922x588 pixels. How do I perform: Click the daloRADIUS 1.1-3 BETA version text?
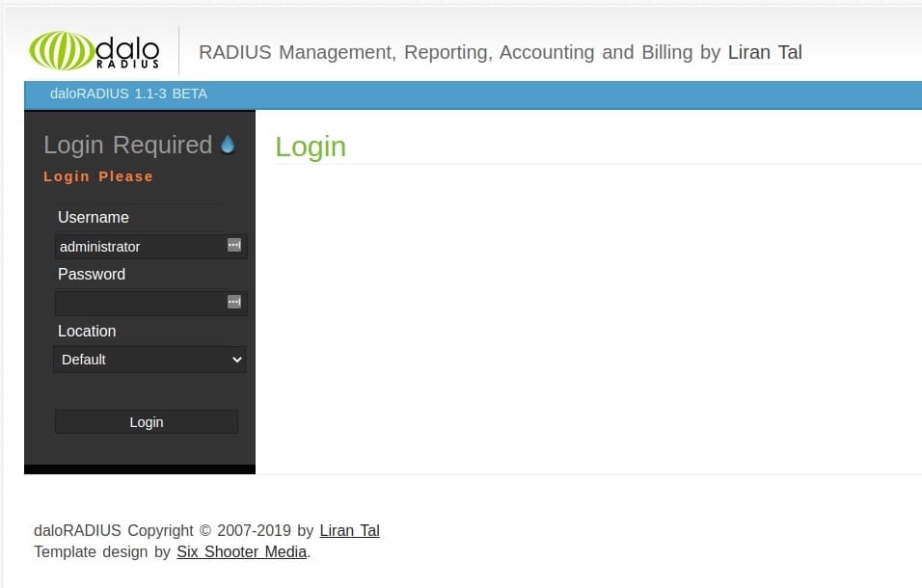[129, 94]
